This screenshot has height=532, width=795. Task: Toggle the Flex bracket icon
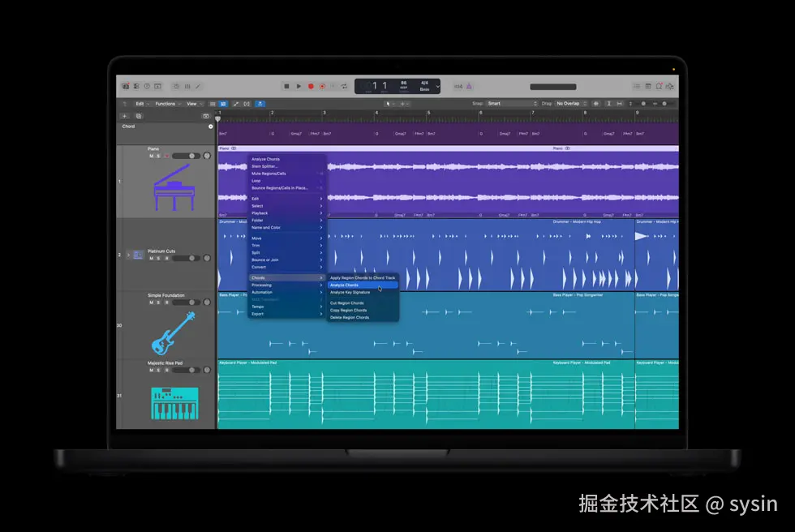(247, 104)
